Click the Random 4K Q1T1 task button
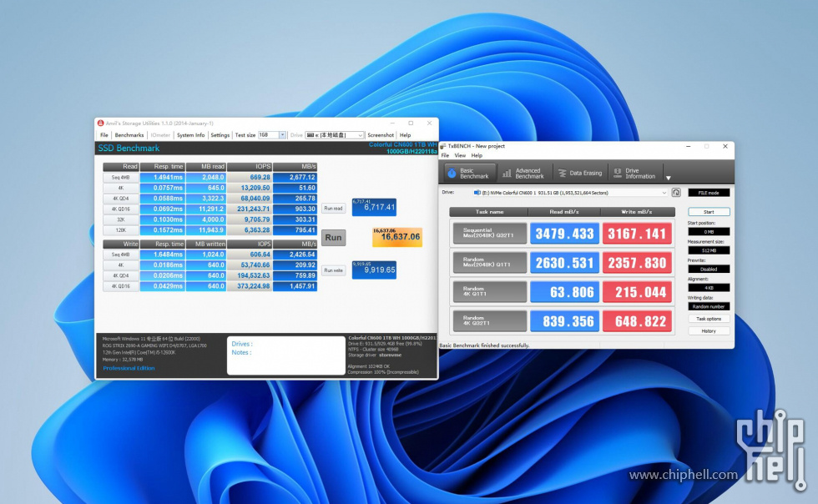 pos(489,292)
